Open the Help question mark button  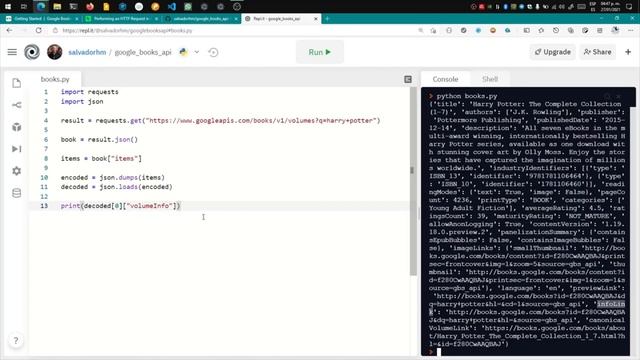point(16,340)
